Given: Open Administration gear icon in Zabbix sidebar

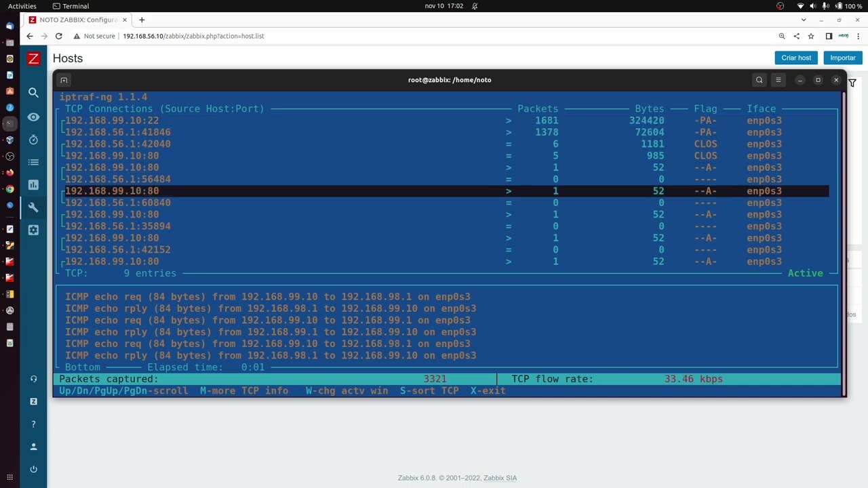Looking at the screenshot, I should pyautogui.click(x=33, y=230).
